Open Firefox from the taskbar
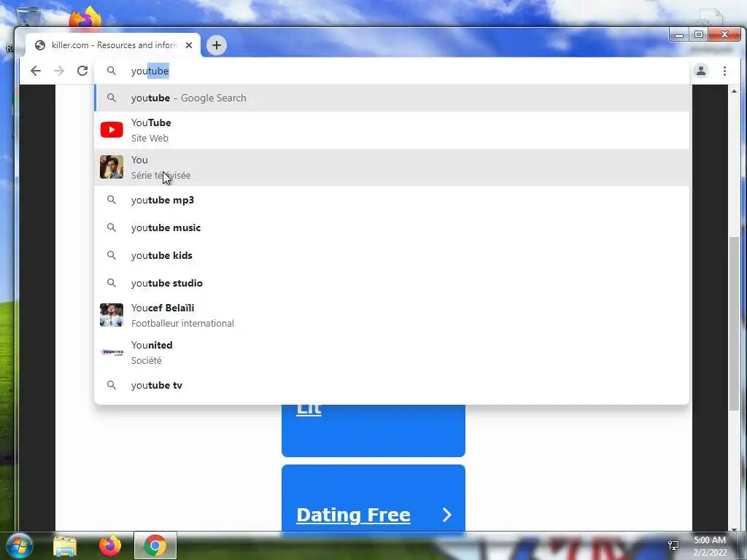This screenshot has height=560, width=747. pyautogui.click(x=110, y=545)
